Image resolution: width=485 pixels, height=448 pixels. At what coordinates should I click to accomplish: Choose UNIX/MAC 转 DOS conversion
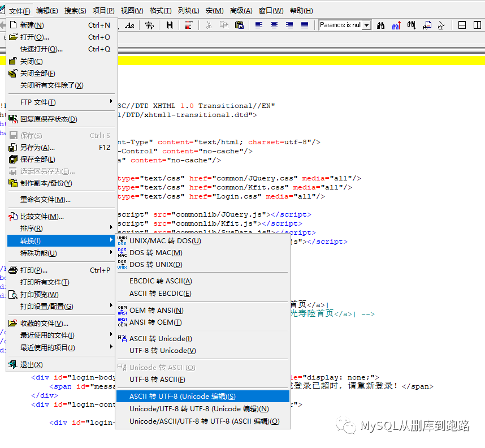[164, 241]
